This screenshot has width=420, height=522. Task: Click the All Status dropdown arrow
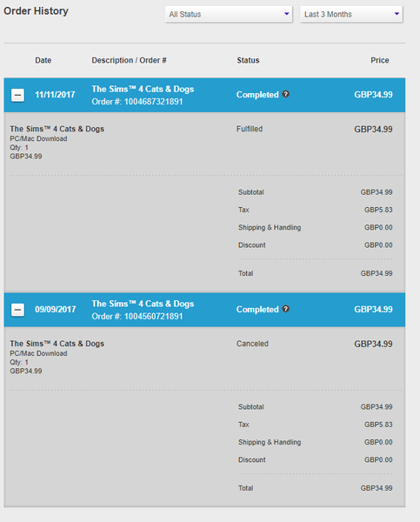[x=287, y=14]
